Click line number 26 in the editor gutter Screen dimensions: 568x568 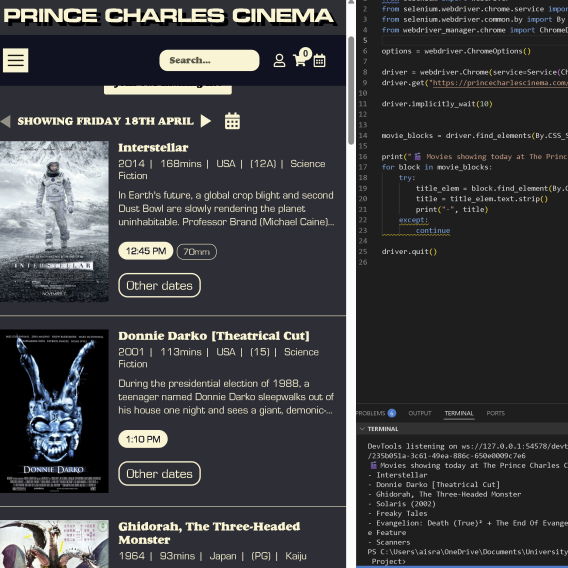click(x=363, y=262)
